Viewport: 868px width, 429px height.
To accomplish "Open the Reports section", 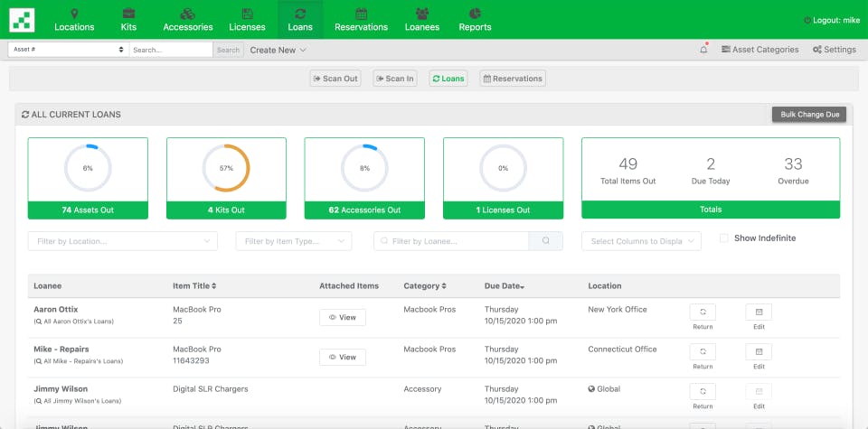I will click(x=475, y=20).
